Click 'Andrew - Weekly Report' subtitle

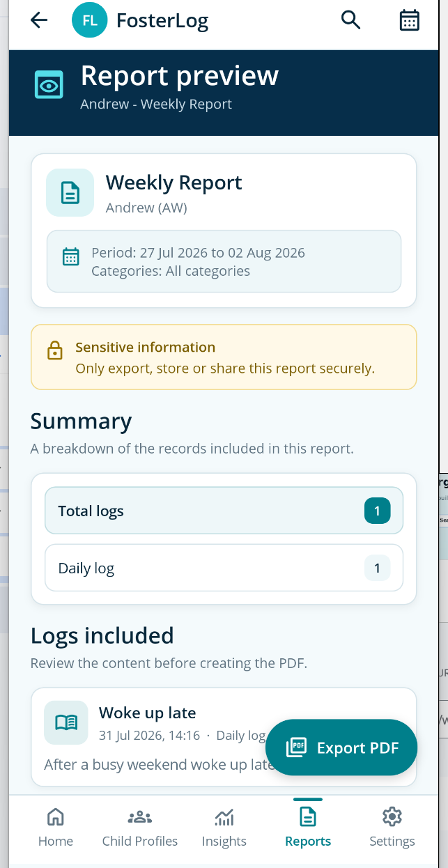[156, 104]
